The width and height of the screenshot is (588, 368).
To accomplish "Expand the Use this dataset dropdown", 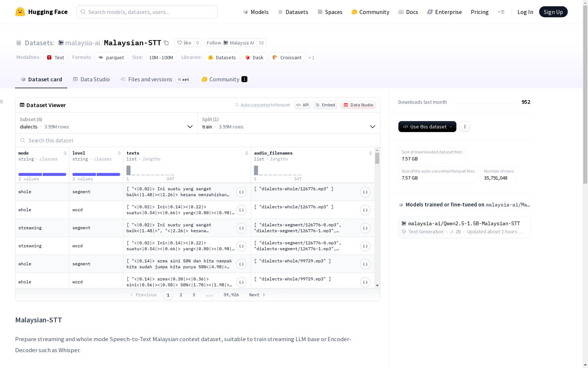I will [x=427, y=127].
